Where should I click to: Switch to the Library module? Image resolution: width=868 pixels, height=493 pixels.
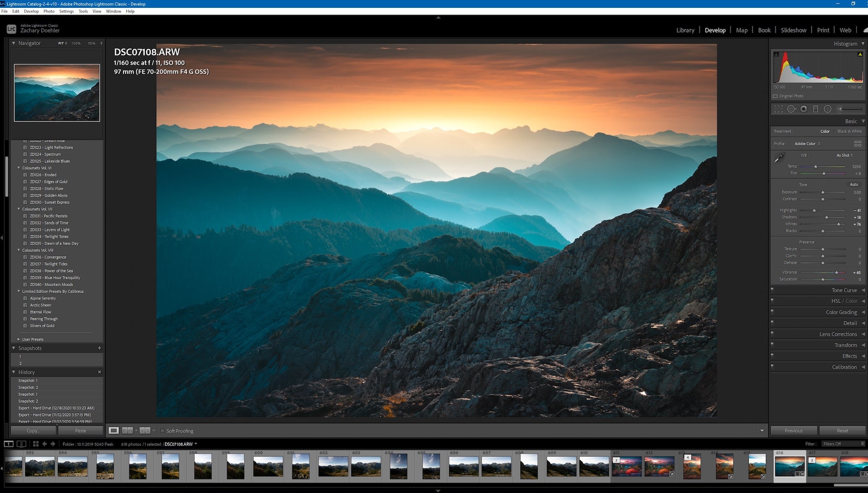tap(685, 30)
